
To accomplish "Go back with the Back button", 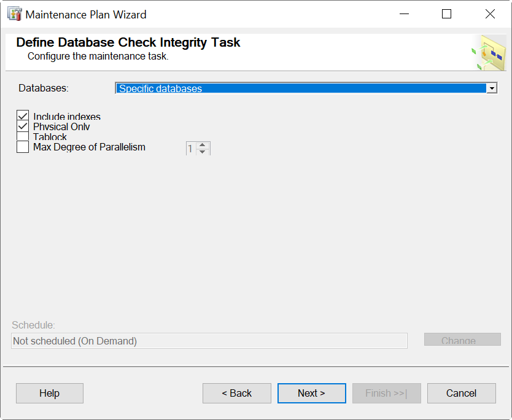I will [236, 394].
